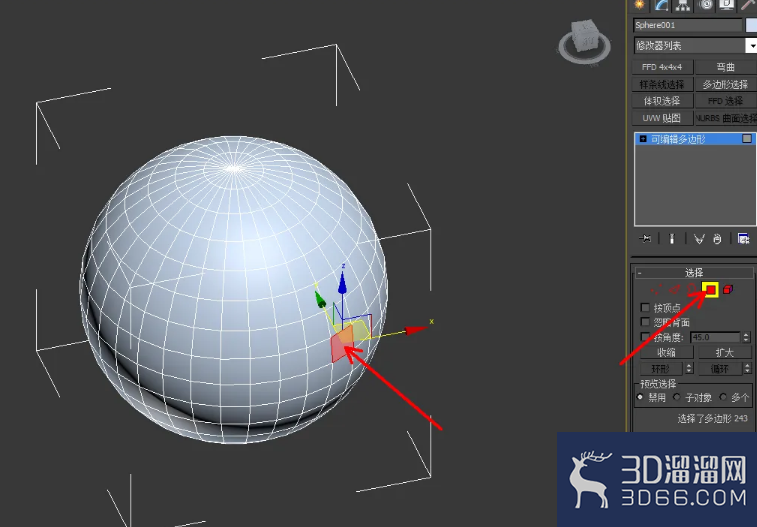
Task: Apply the FFD 4x4x4 modifier button
Action: tap(662, 67)
